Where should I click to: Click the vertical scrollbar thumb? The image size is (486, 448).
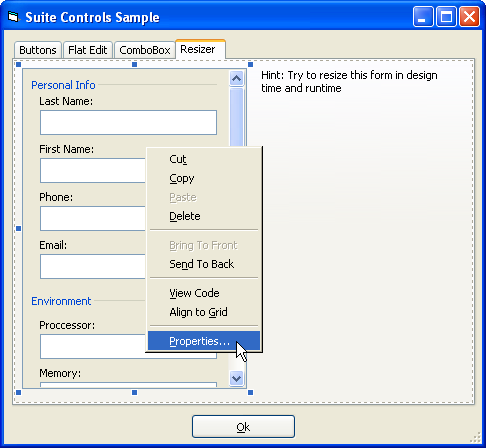coord(237,117)
